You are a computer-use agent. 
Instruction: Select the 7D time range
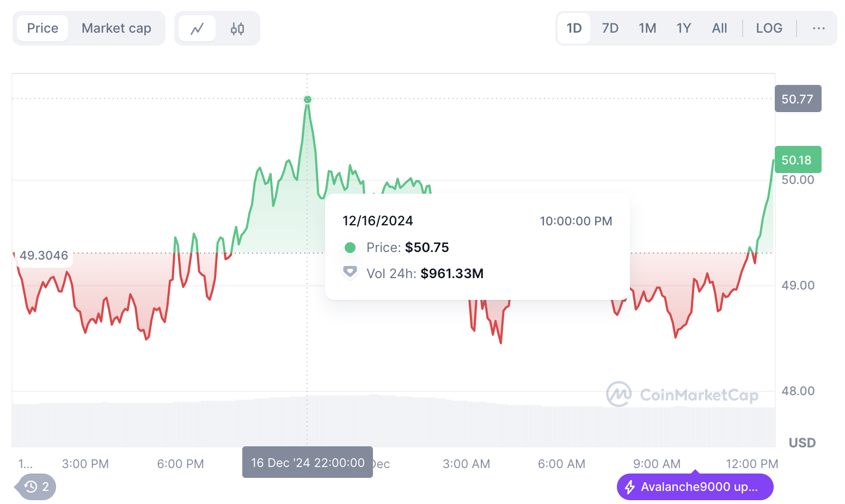610,28
